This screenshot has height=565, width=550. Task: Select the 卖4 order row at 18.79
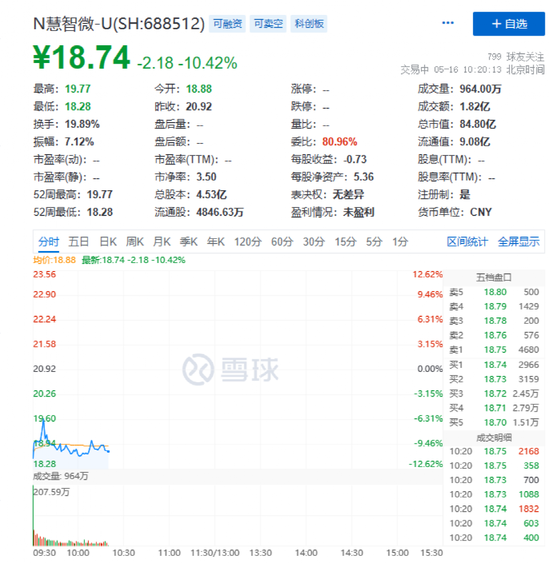(x=493, y=306)
